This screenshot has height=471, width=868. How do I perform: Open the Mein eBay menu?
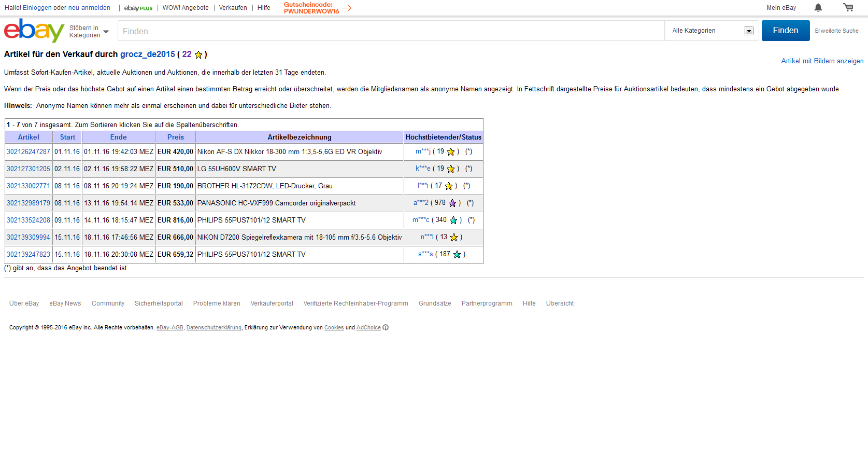click(x=781, y=8)
